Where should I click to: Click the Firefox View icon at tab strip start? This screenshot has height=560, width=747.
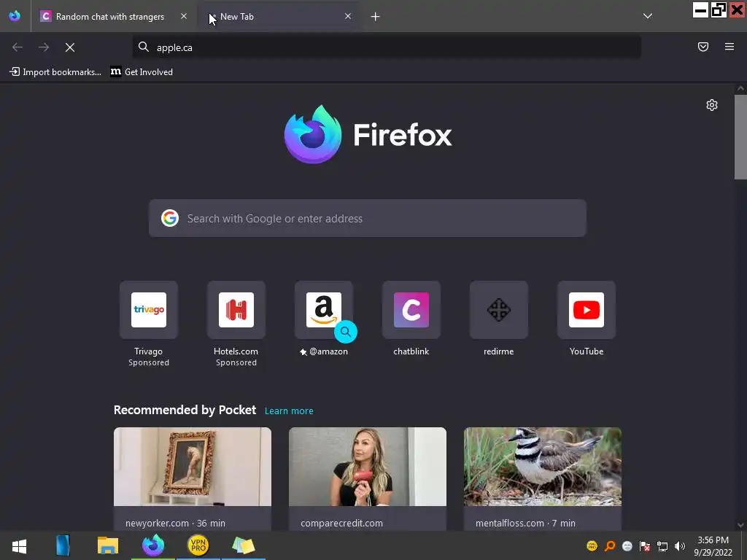click(x=15, y=16)
